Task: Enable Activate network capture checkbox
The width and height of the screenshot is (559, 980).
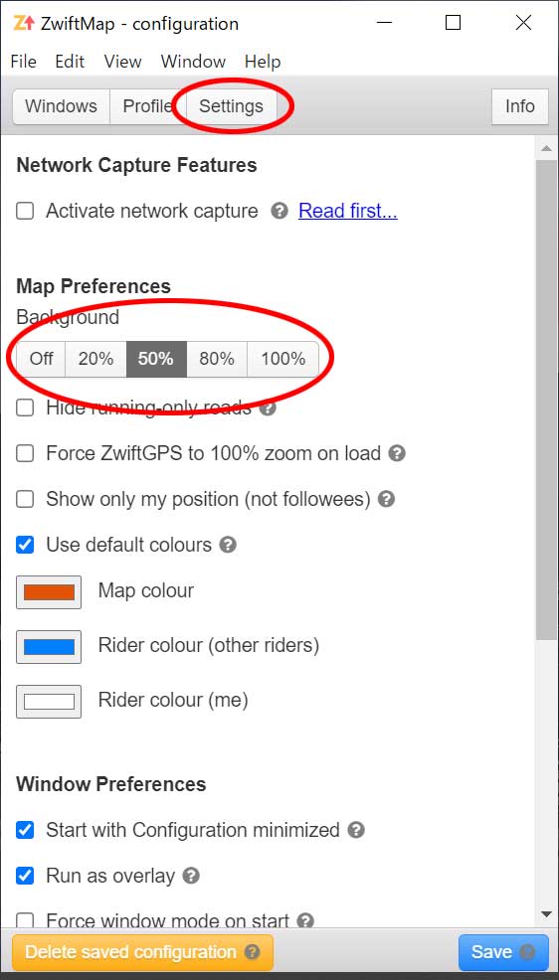Action: (25, 212)
